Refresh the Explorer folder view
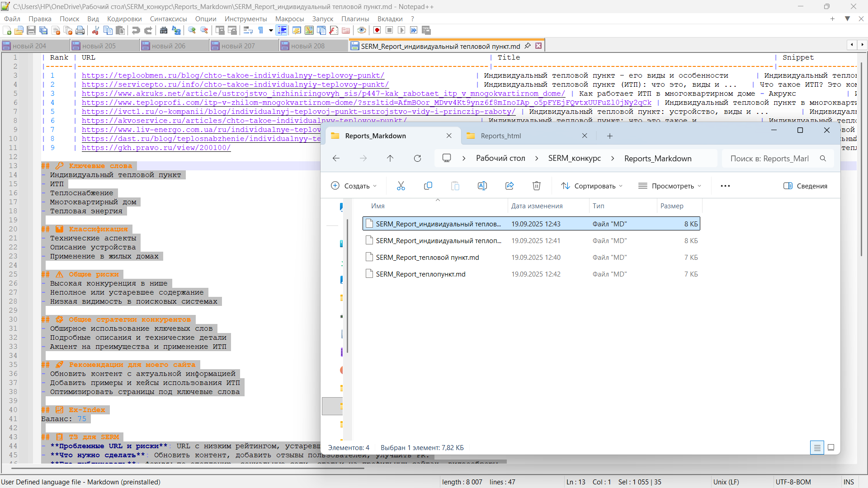 click(417, 158)
